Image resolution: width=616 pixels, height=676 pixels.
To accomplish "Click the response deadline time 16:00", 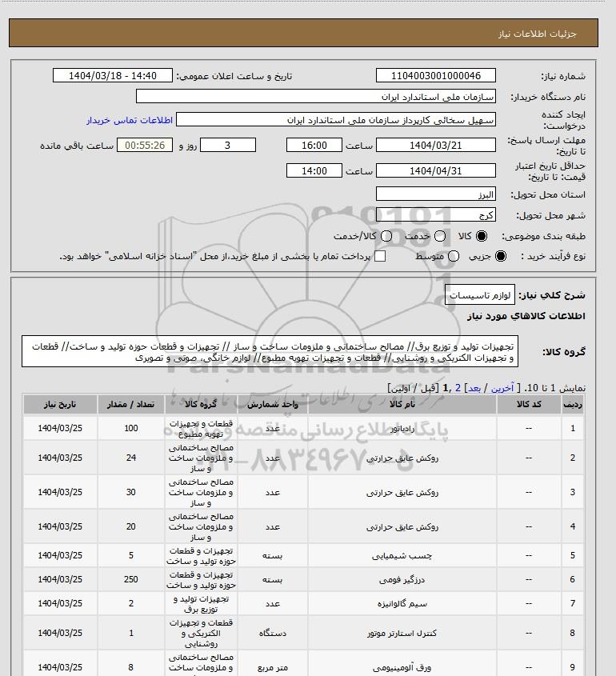I will pos(314,146).
